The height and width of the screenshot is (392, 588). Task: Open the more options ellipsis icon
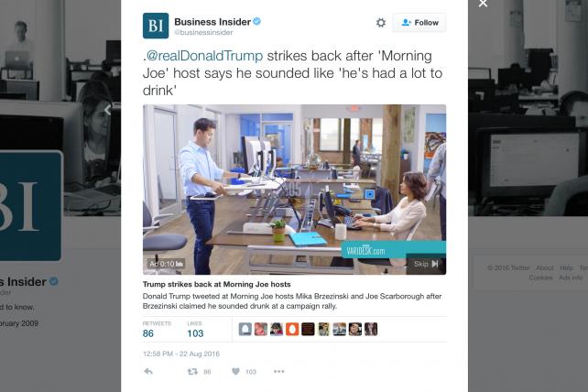279,371
